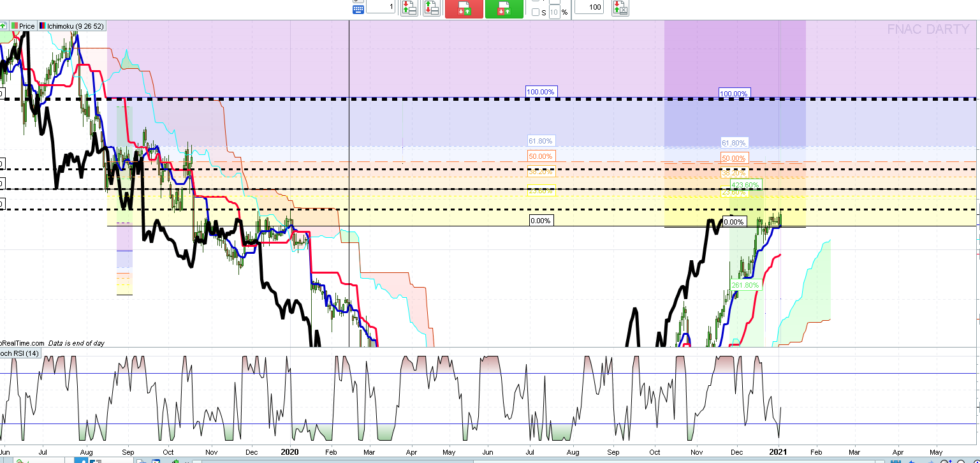The width and height of the screenshot is (980, 463).
Task: Click the large red order button
Action: point(464,8)
